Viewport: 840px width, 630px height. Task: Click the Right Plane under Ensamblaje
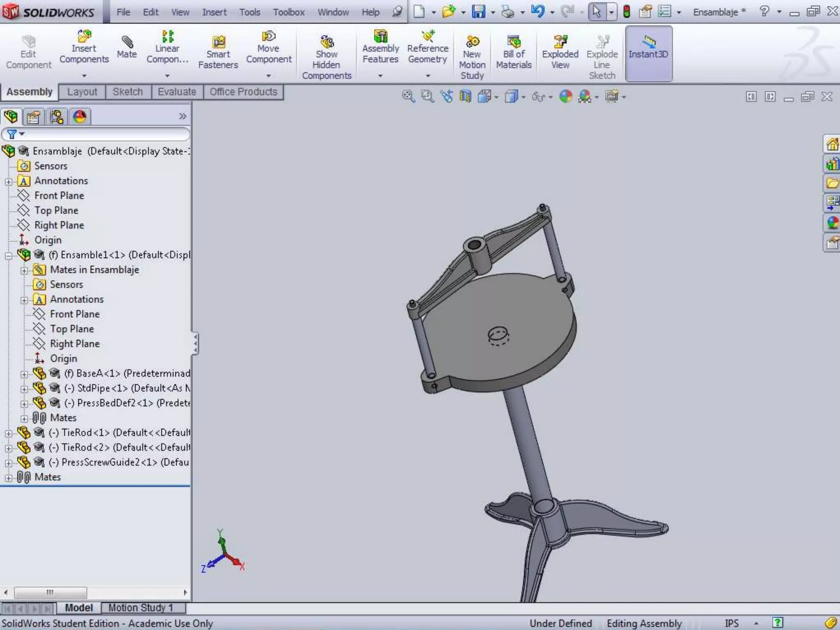tap(59, 225)
